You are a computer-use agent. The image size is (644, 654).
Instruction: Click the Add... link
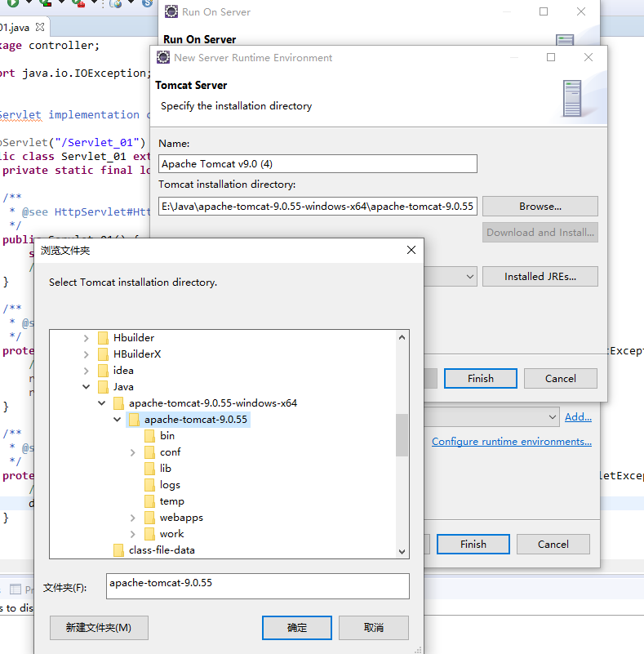point(578,416)
